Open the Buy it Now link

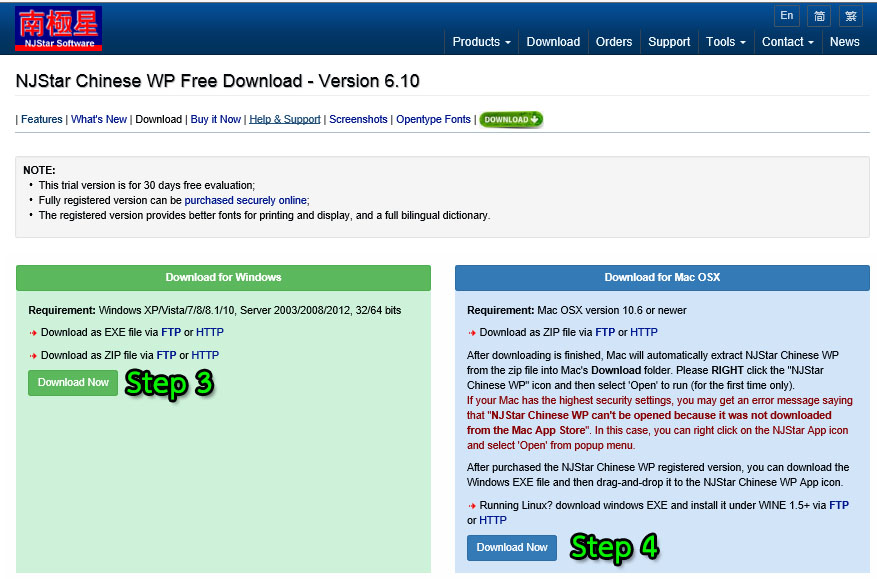pos(215,119)
